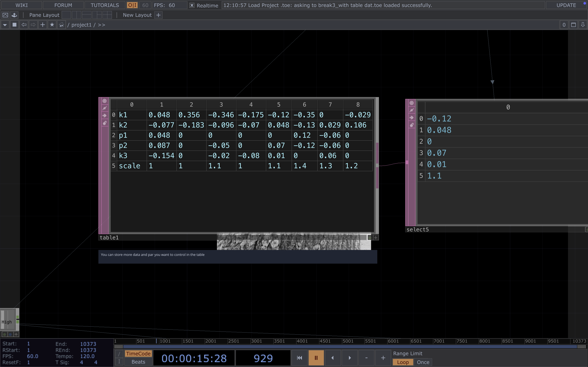Click the UPDATE button

tap(566, 5)
